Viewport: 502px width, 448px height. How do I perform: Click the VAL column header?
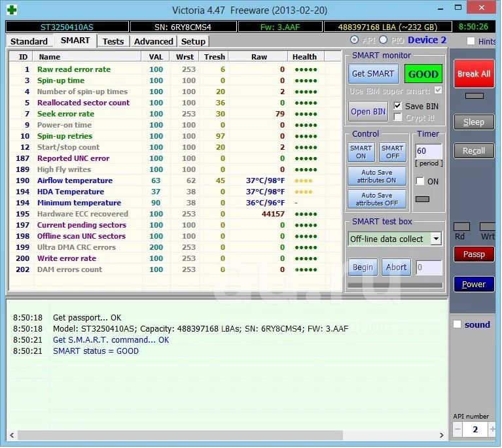pyautogui.click(x=156, y=57)
